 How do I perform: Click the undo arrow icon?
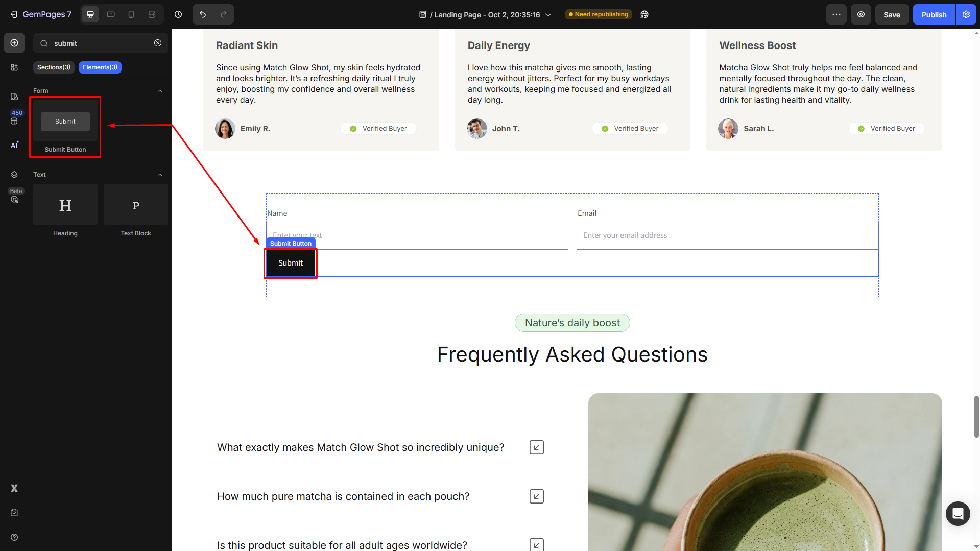(x=203, y=14)
